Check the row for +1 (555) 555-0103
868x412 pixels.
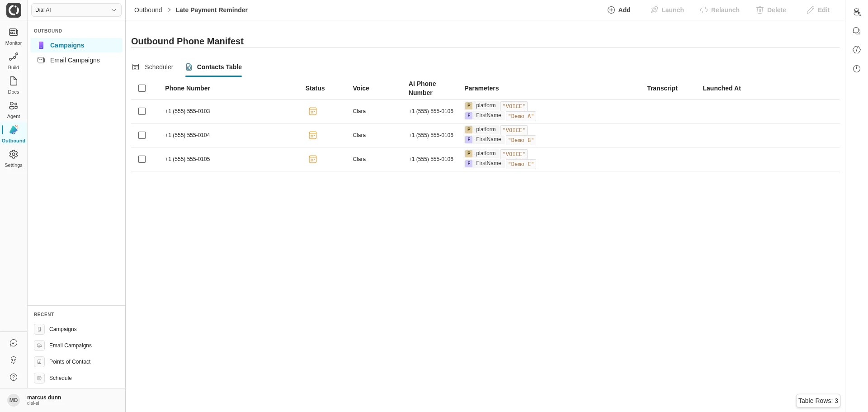(x=142, y=111)
